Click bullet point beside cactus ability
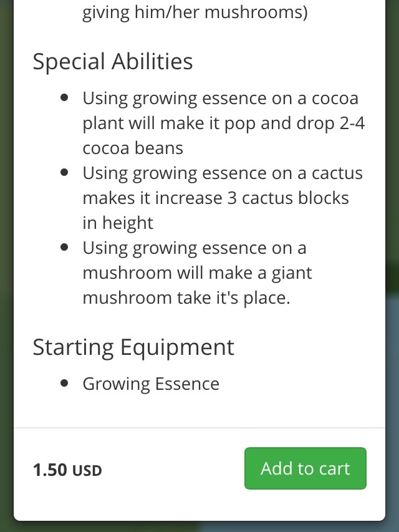Image resolution: width=399 pixels, height=532 pixels. [x=64, y=173]
